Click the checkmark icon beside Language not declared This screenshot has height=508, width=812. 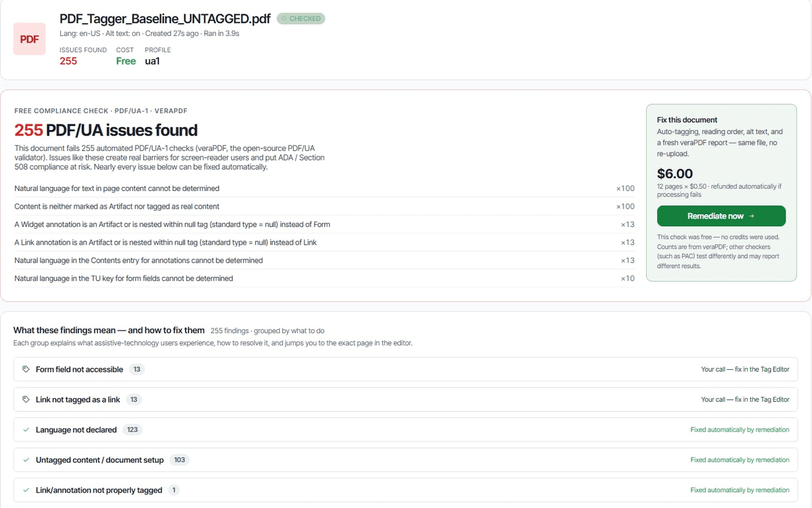pos(26,430)
